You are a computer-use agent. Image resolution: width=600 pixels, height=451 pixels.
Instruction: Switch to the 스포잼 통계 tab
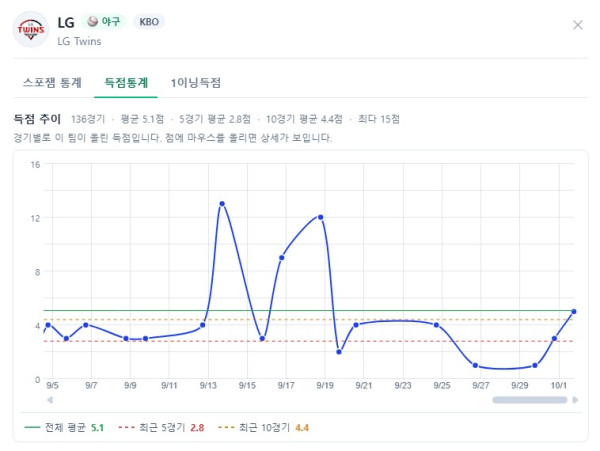(x=52, y=83)
